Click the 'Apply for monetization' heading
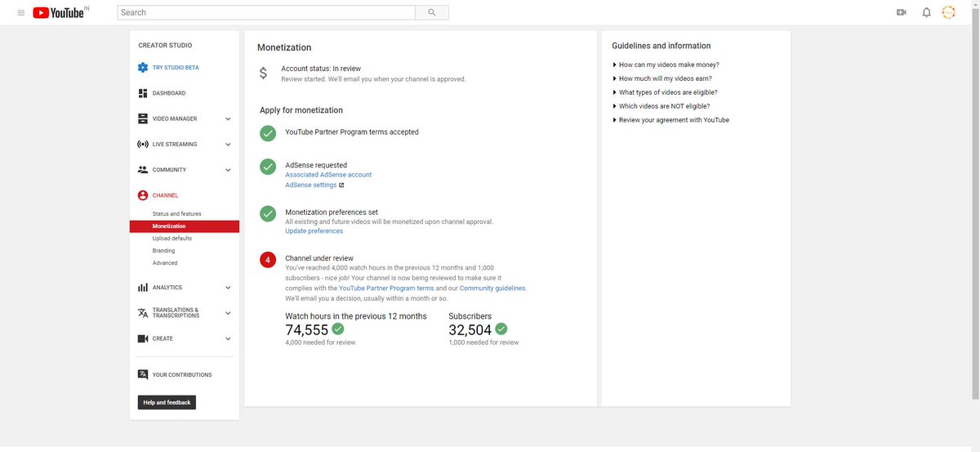This screenshot has width=980, height=452. pyautogui.click(x=301, y=110)
